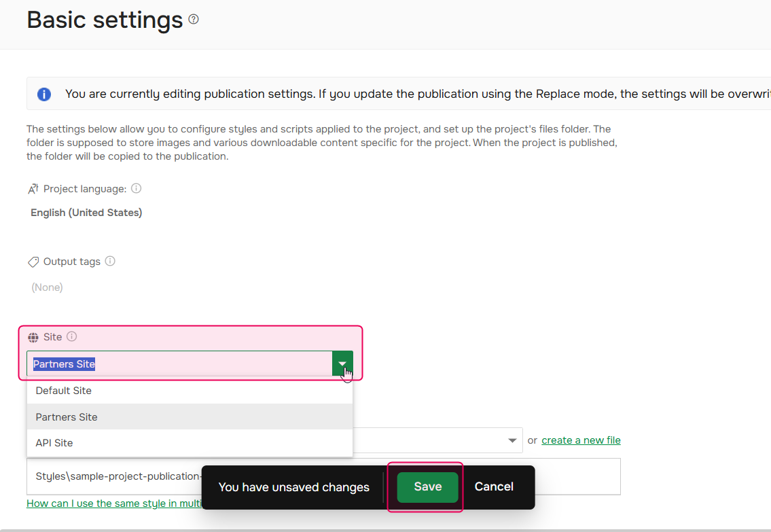The height and width of the screenshot is (532, 771).
Task: Choose Partners Site in the dropdown list
Action: tap(190, 417)
